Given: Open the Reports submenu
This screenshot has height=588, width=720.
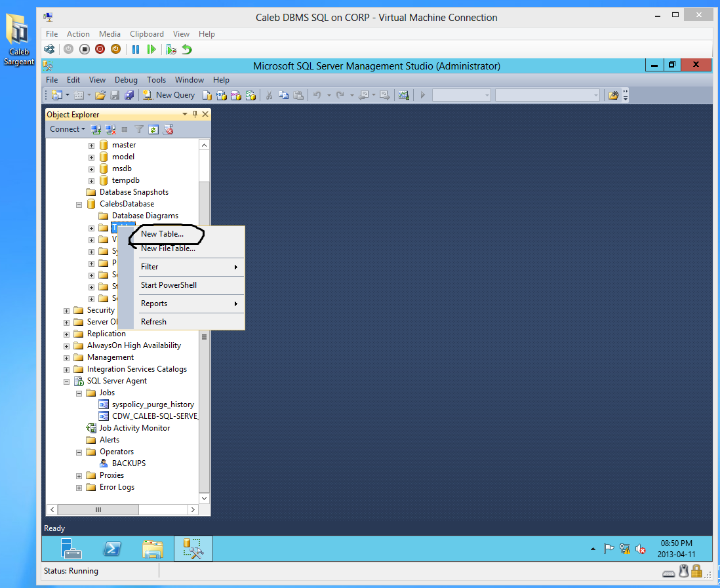Looking at the screenshot, I should pyautogui.click(x=190, y=304).
